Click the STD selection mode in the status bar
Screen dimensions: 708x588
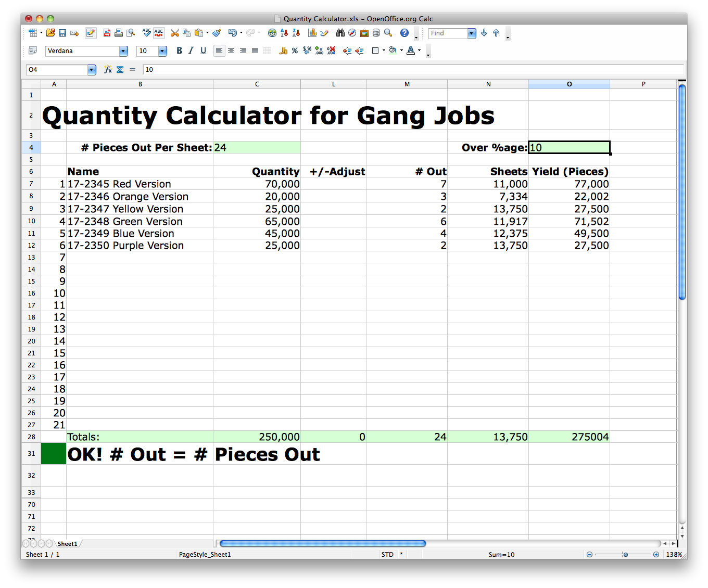(387, 555)
